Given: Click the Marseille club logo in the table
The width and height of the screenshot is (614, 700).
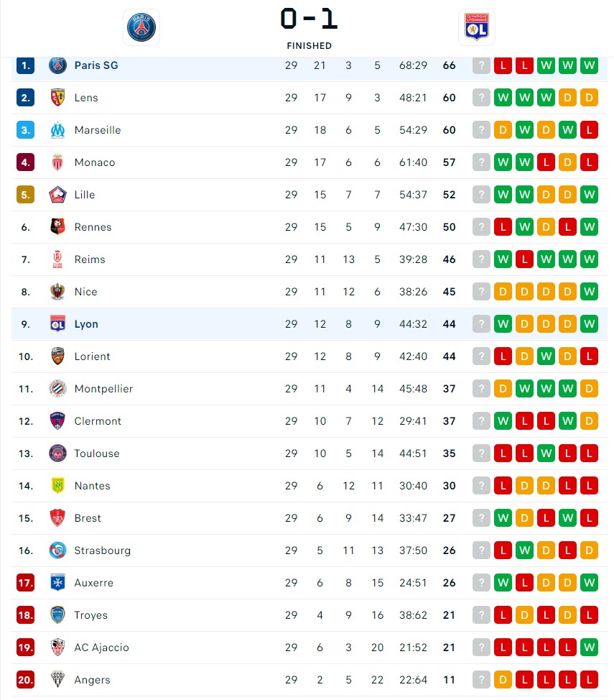Looking at the screenshot, I should point(57,130).
